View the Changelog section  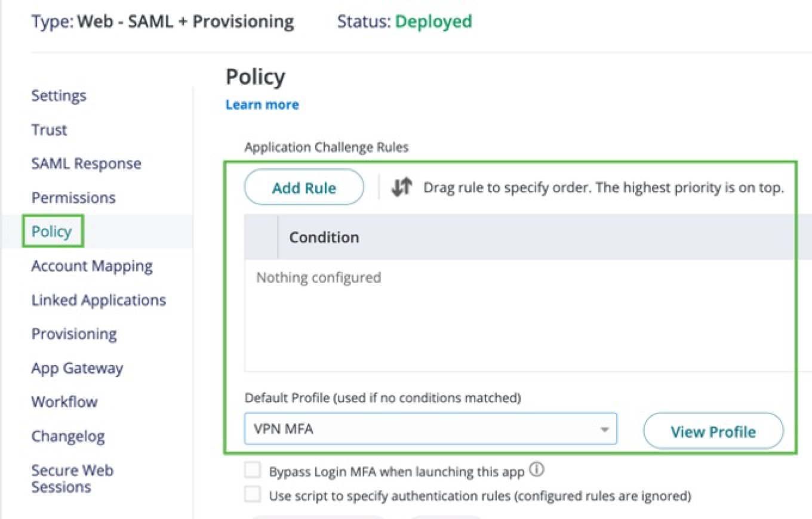pos(68,436)
